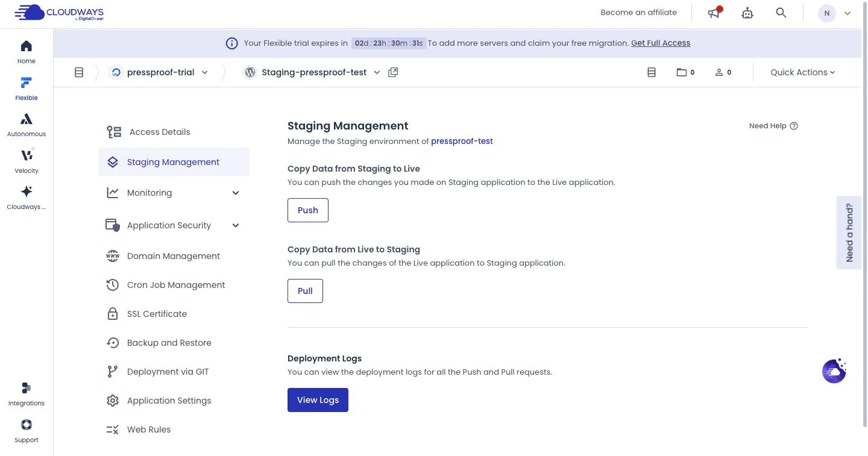
Task: Expand the Application Security chevron
Action: click(236, 225)
